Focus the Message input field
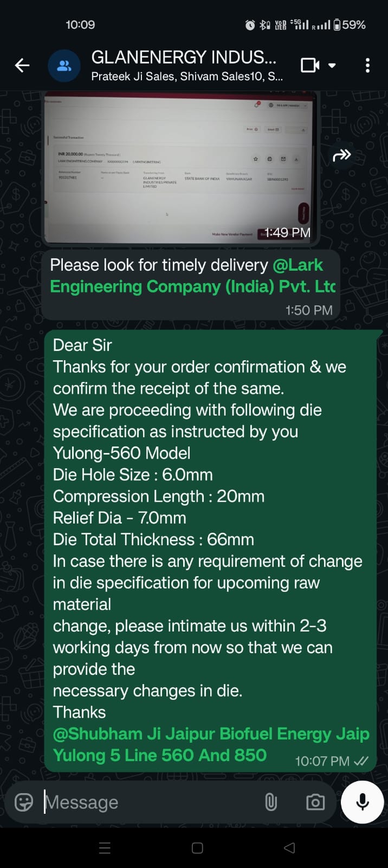Viewport: 388px width, 868px height. click(146, 802)
